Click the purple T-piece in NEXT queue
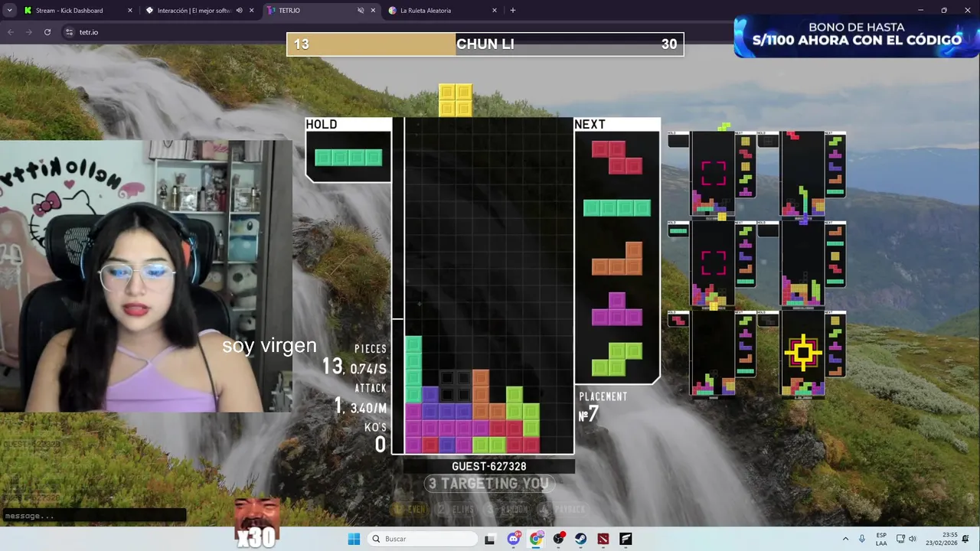This screenshot has width=980, height=551. coord(616,308)
